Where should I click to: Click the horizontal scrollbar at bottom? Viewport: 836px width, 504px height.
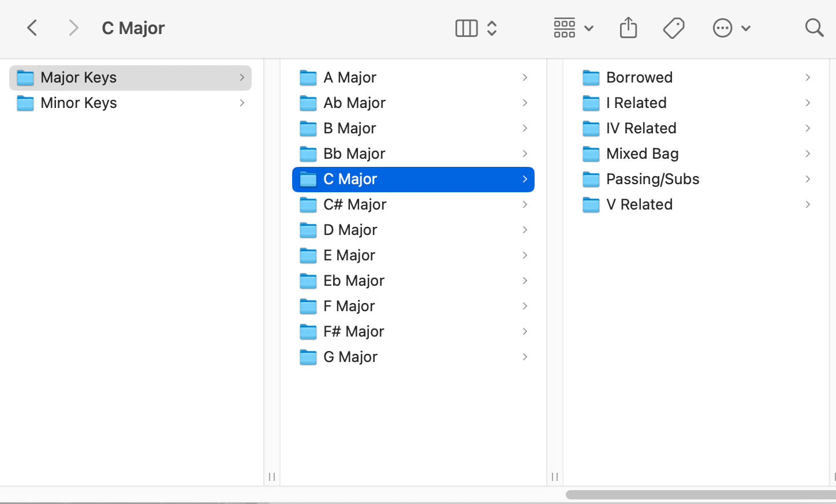700,495
